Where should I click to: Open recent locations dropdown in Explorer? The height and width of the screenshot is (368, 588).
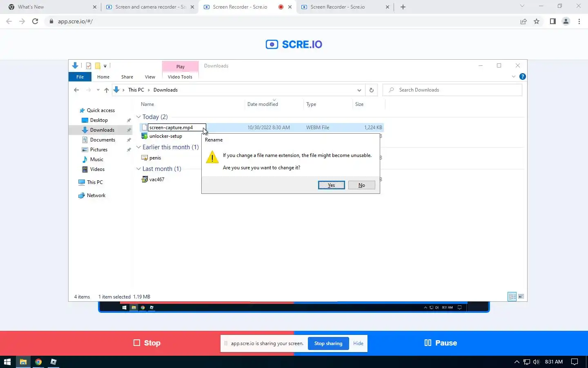click(98, 90)
